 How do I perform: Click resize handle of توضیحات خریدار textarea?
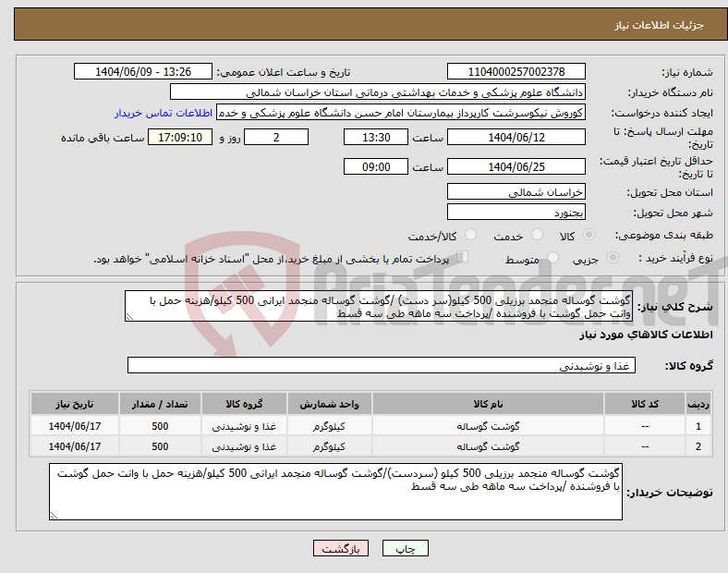54,515
